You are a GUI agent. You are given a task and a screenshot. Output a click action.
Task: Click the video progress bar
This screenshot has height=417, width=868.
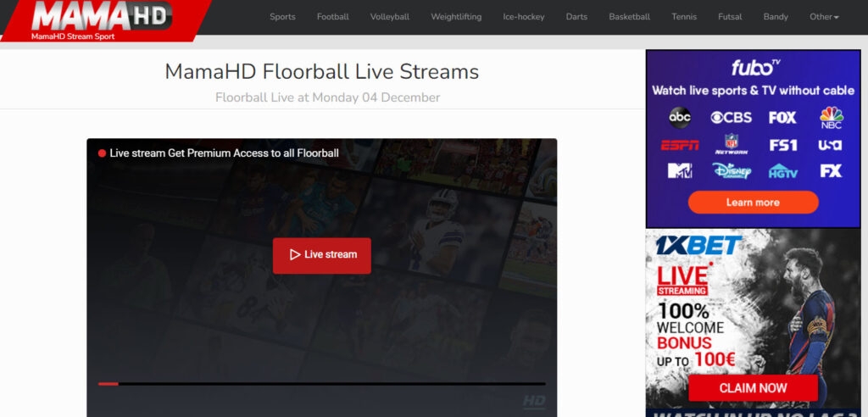click(321, 383)
